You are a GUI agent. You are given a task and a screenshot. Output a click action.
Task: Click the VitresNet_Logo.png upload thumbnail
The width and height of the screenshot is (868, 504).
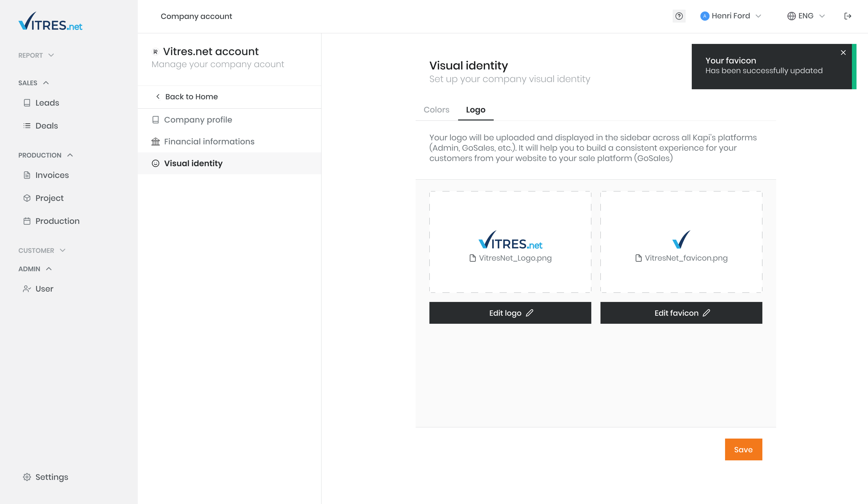510,242
